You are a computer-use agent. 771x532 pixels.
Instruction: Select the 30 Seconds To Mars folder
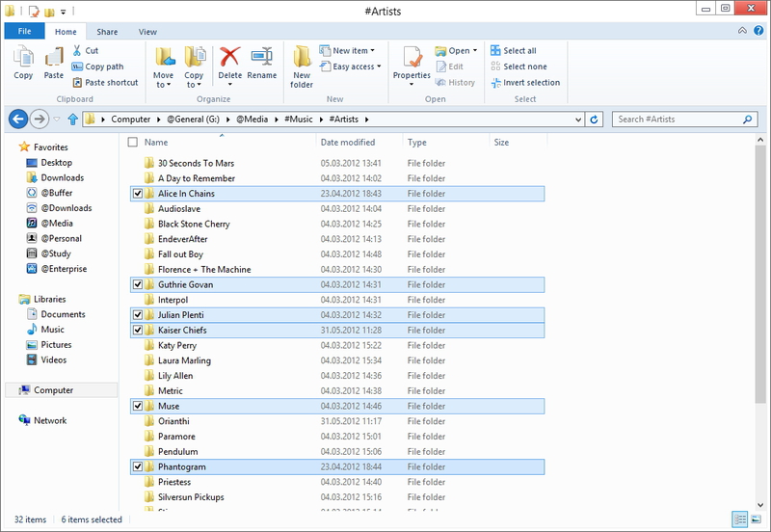337,163
